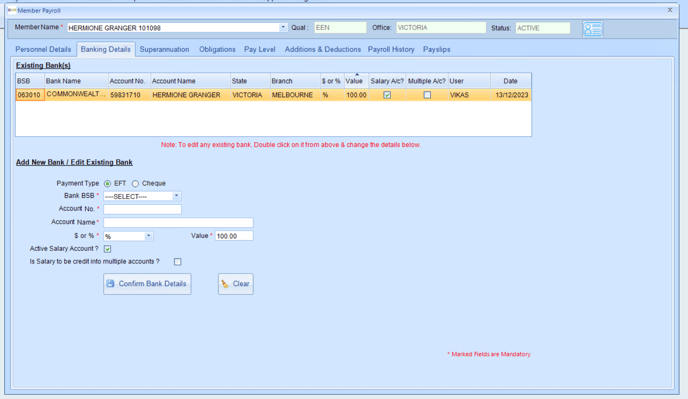Sort by the Account No. column header

(129, 81)
